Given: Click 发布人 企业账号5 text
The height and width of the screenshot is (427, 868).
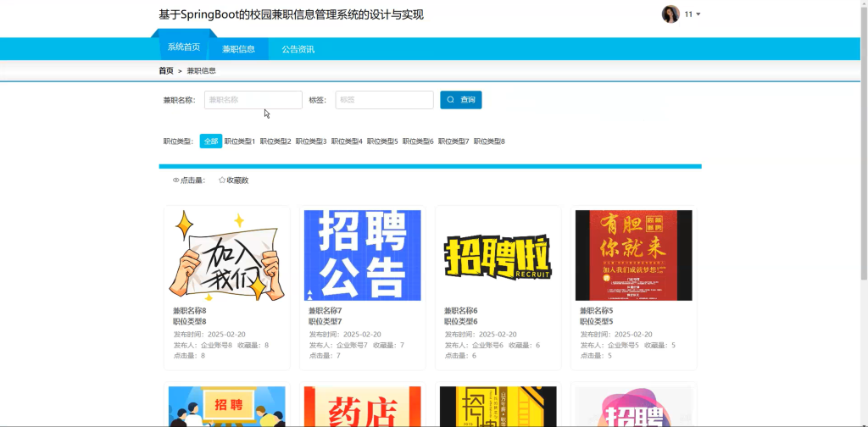Looking at the screenshot, I should click(x=609, y=345).
